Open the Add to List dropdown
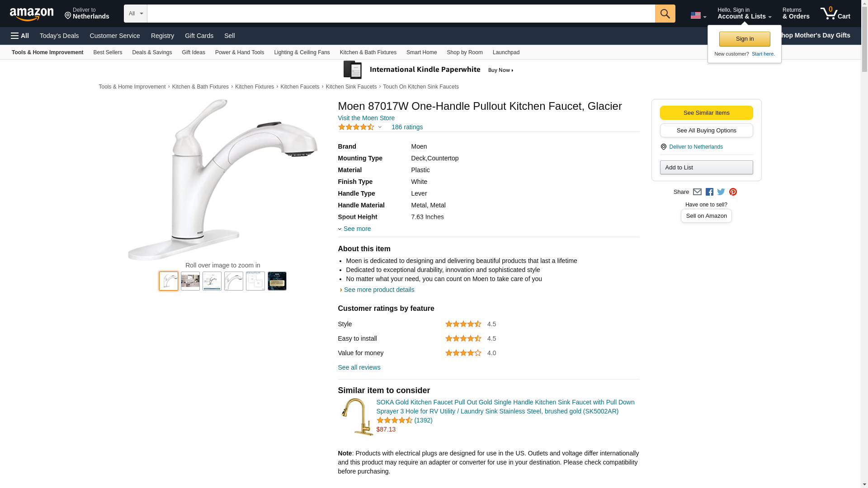Image resolution: width=868 pixels, height=488 pixels. 706,168
